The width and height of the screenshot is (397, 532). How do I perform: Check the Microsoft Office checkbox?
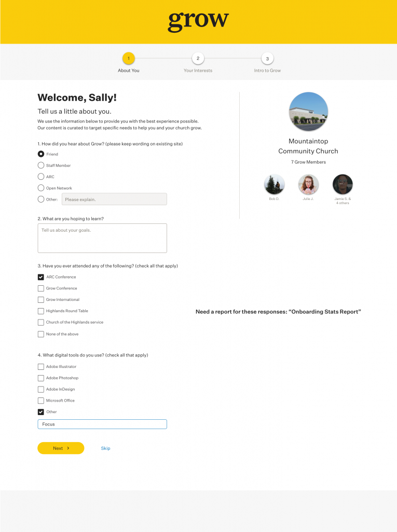coord(41,401)
